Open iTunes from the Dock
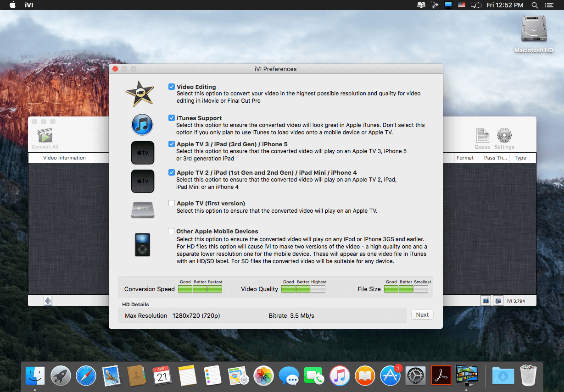564x392 pixels. coord(340,376)
